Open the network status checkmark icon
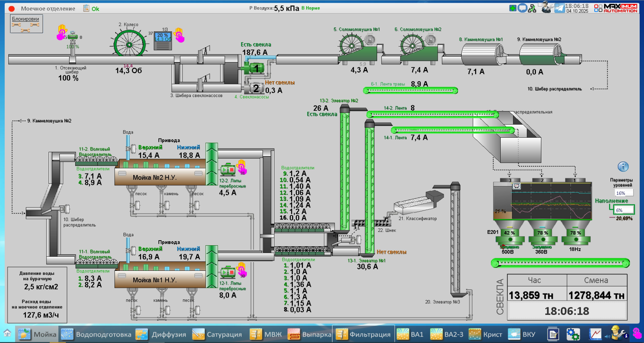 (x=532, y=8)
